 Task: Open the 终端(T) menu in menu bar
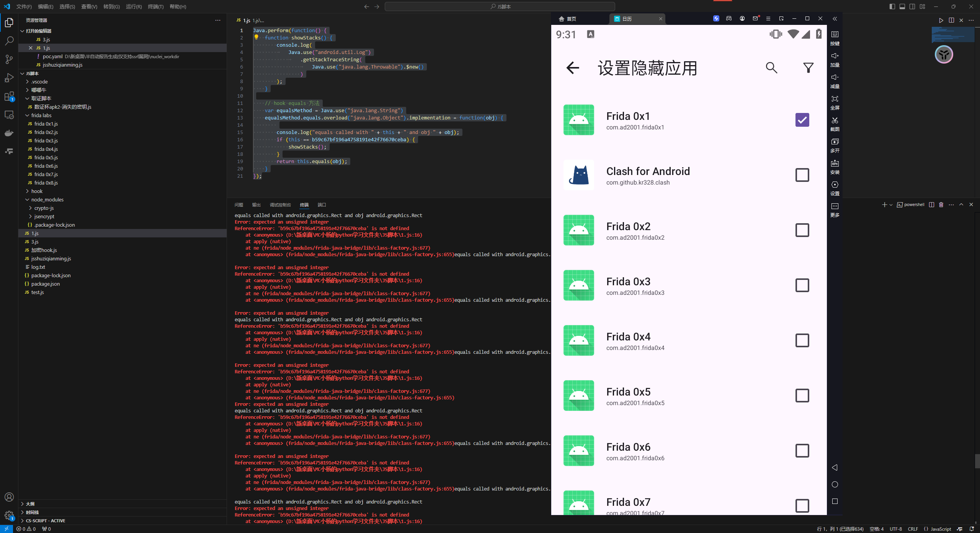point(155,7)
